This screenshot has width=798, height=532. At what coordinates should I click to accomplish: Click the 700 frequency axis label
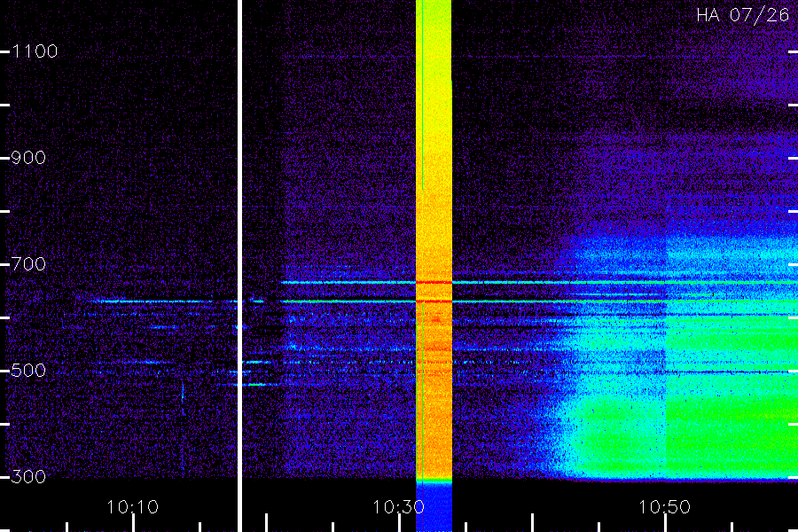pos(28,264)
